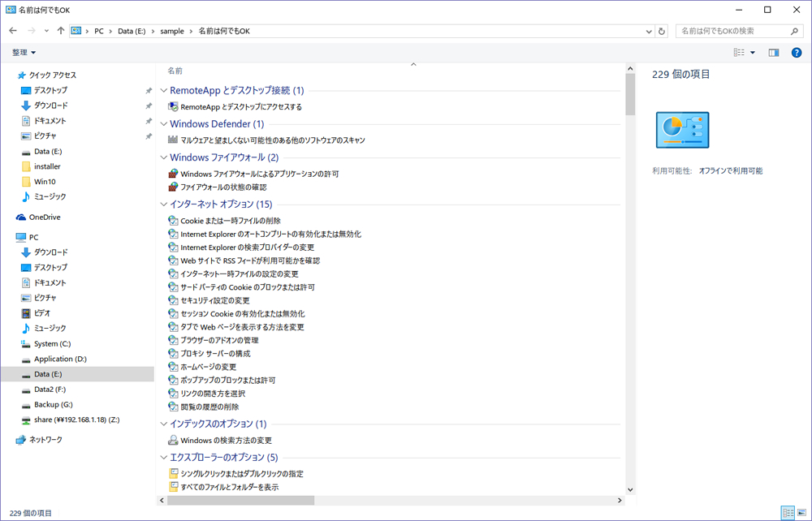
Task: Select プロキシ サーバーの構成 item
Action: pyautogui.click(x=215, y=353)
